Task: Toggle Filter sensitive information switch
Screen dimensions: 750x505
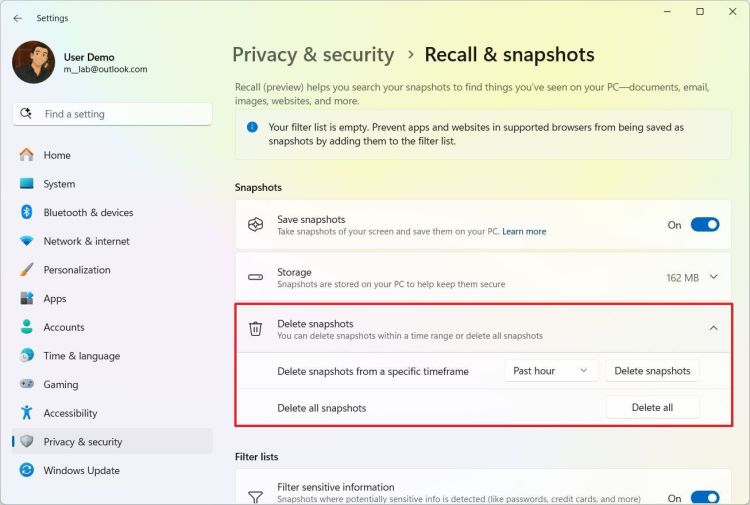Action: [x=704, y=497]
